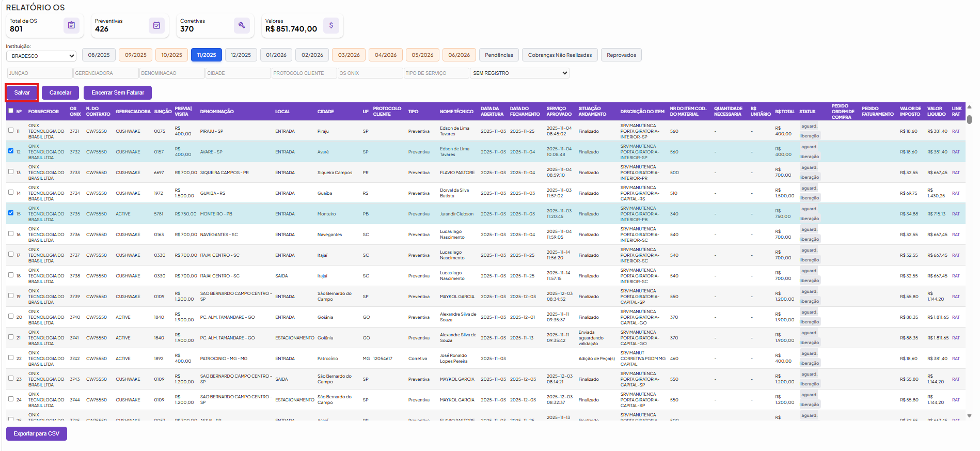
Task: Open the aguard. liberação status of row 11
Action: 809,131
